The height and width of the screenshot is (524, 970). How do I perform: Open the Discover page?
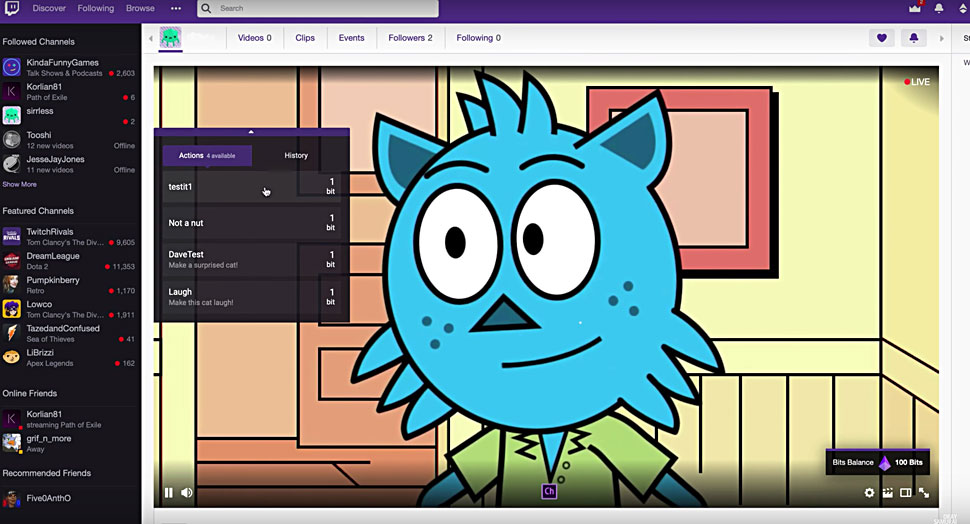(49, 9)
